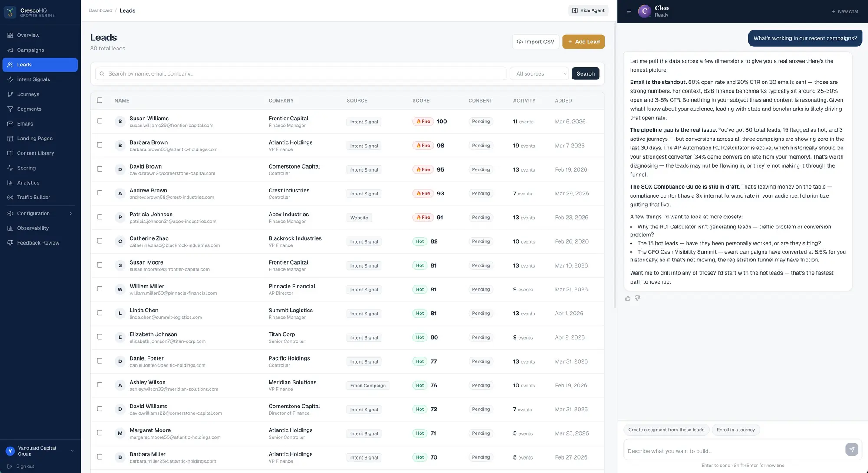The image size is (868, 473).
Task: Click the Vanguard Capital Group avatar
Action: [x=10, y=451]
